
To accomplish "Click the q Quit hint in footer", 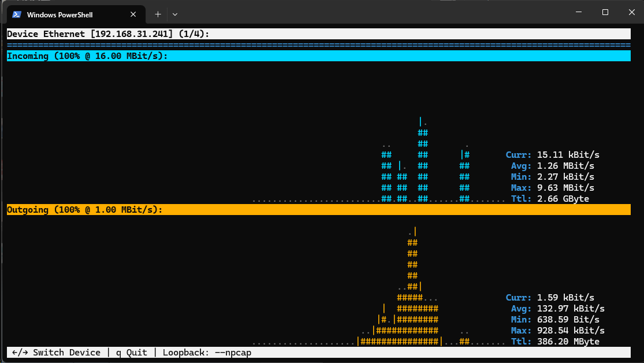I will click(132, 353).
